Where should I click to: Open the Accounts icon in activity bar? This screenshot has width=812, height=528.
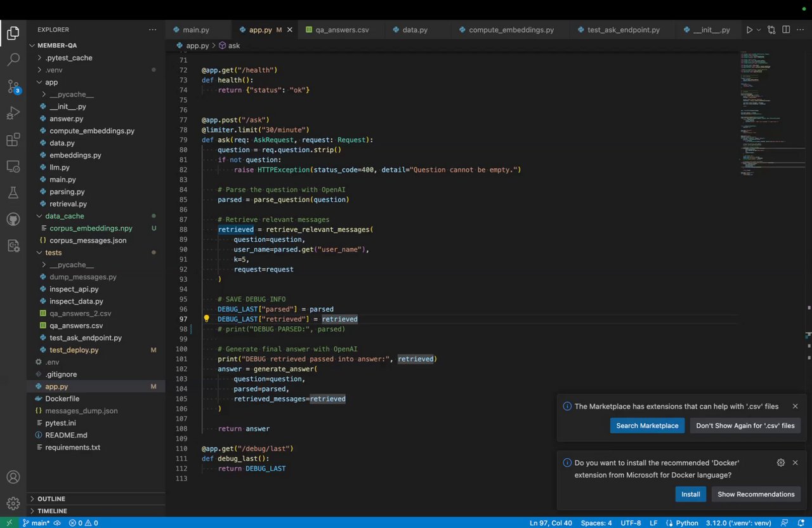[13, 477]
